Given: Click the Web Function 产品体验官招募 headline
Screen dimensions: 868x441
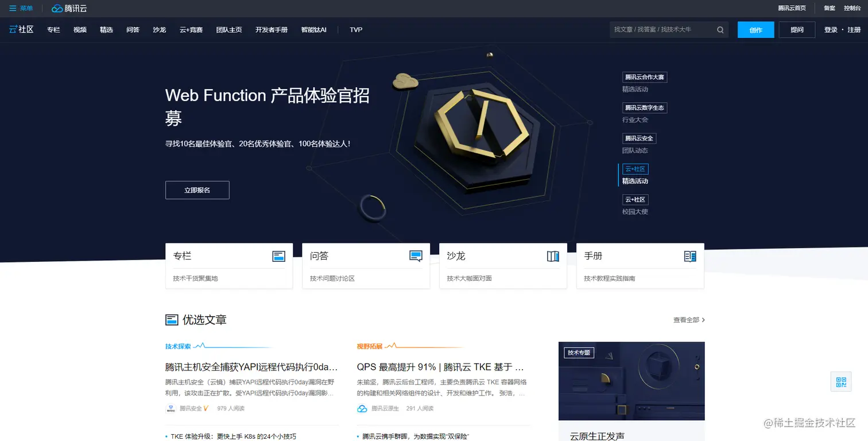Looking at the screenshot, I should coord(268,107).
